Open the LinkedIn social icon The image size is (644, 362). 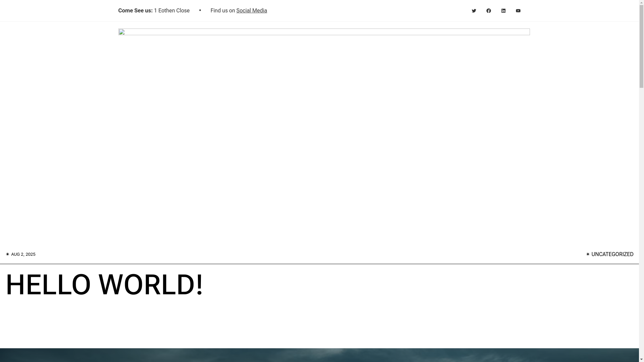point(503,11)
